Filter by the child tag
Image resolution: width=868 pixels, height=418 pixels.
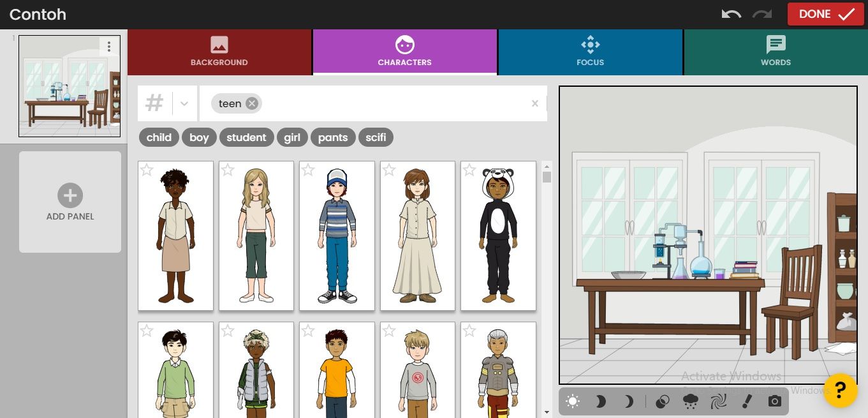[x=159, y=137]
